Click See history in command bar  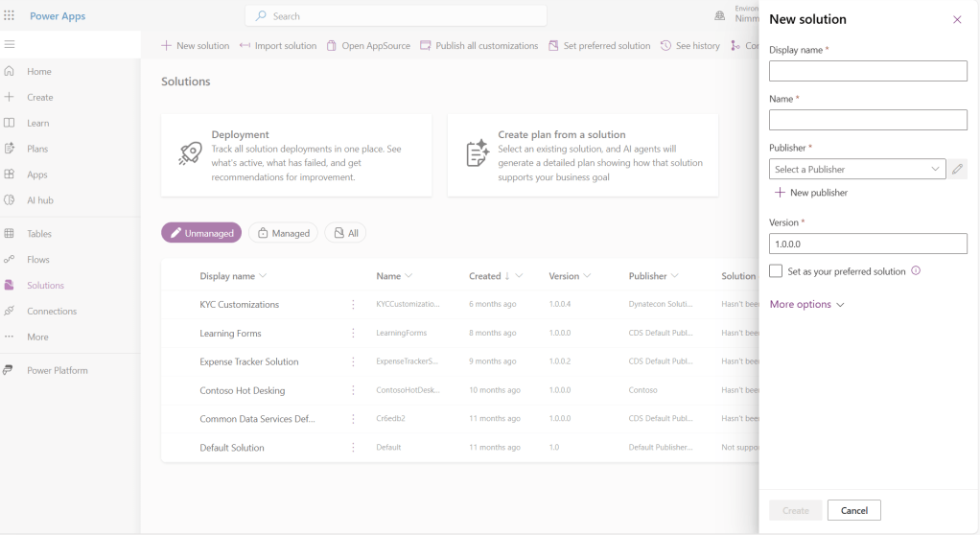pyautogui.click(x=690, y=46)
